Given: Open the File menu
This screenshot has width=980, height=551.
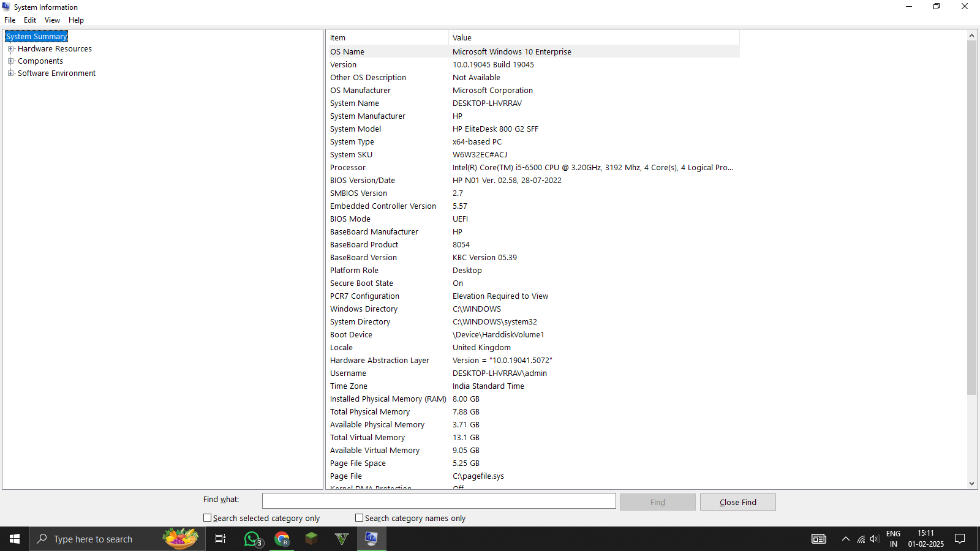Looking at the screenshot, I should [x=10, y=20].
